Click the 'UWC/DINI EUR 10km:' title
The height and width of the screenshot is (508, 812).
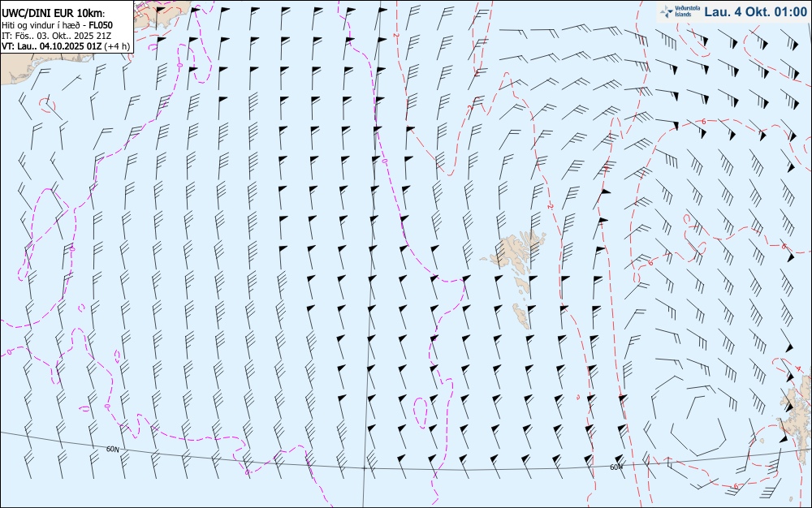pos(54,14)
